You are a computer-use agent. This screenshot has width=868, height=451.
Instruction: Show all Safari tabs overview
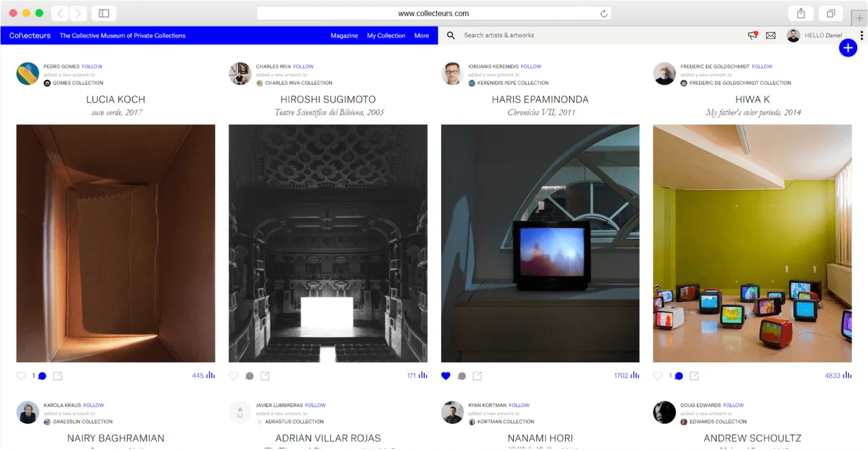[831, 13]
